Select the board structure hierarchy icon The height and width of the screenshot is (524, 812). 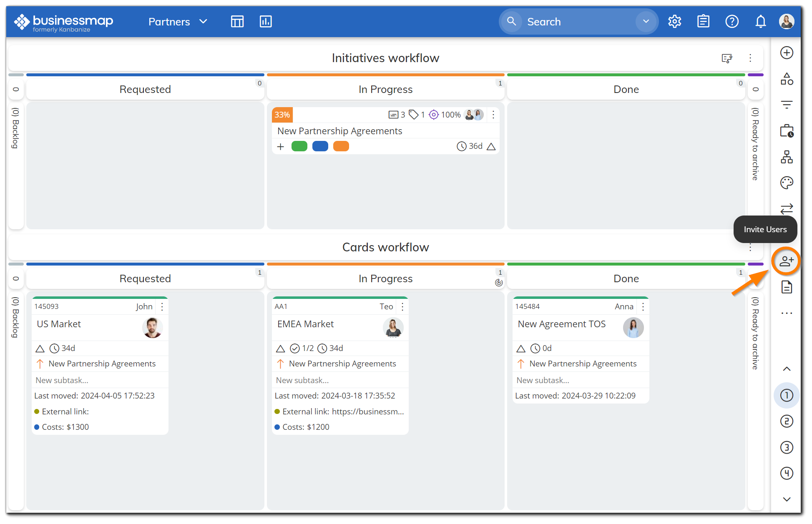click(786, 157)
